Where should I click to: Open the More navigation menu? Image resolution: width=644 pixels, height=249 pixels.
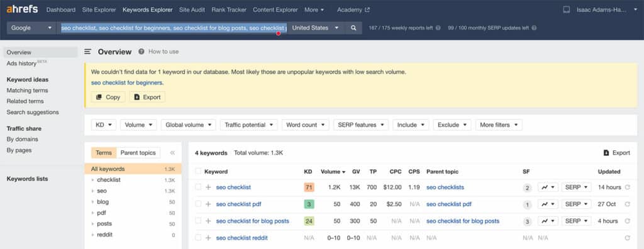(314, 9)
